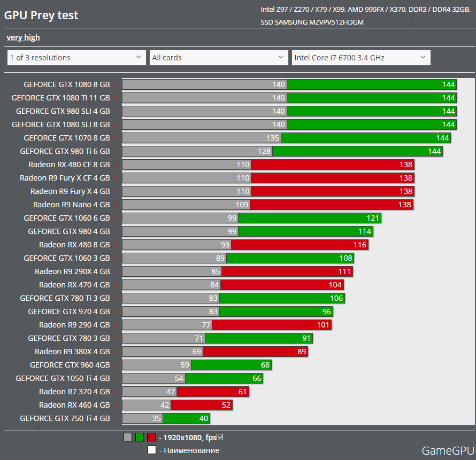476x460 pixels.
Task: Click red x beside Radeon R9 290X 4 GB
Action: [x=115, y=272]
